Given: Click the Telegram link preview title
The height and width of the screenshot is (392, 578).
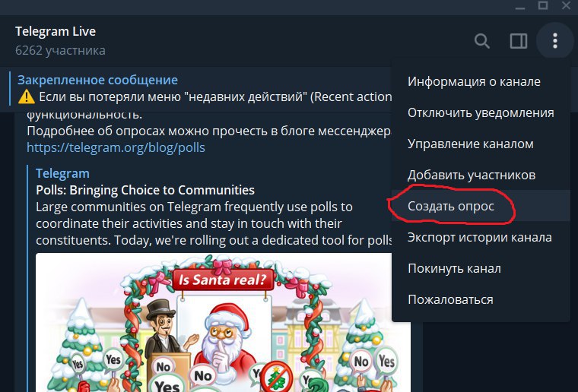Looking at the screenshot, I should click(x=62, y=173).
